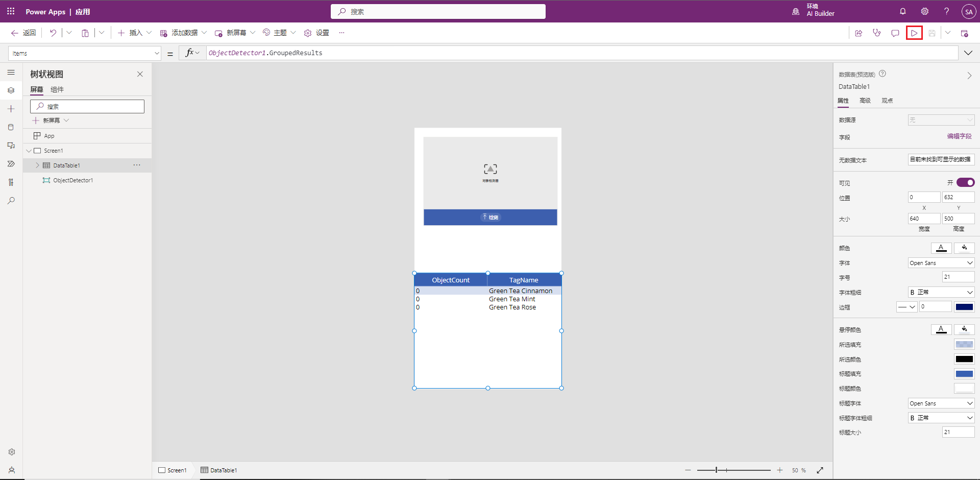Go back with 返回 button
The image size is (980, 480).
click(x=23, y=33)
